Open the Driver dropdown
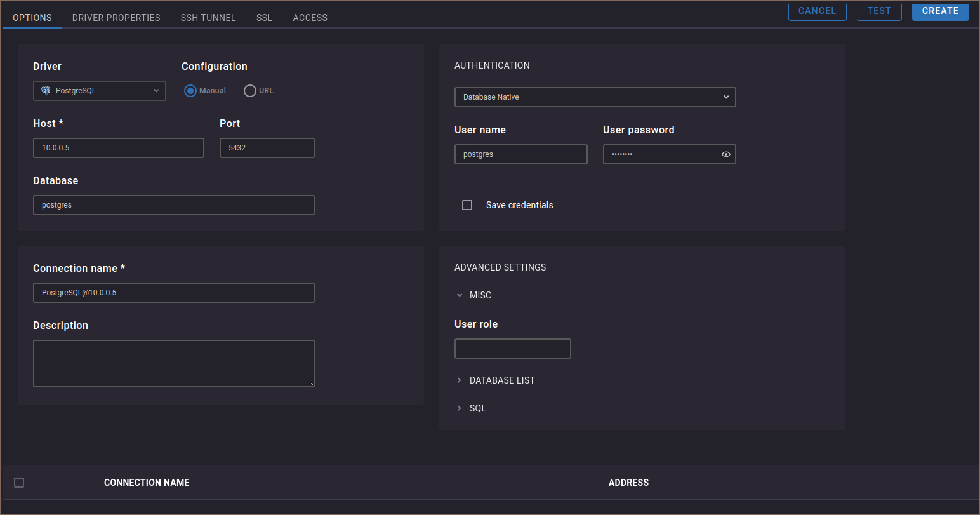This screenshot has width=980, height=515. [100, 91]
